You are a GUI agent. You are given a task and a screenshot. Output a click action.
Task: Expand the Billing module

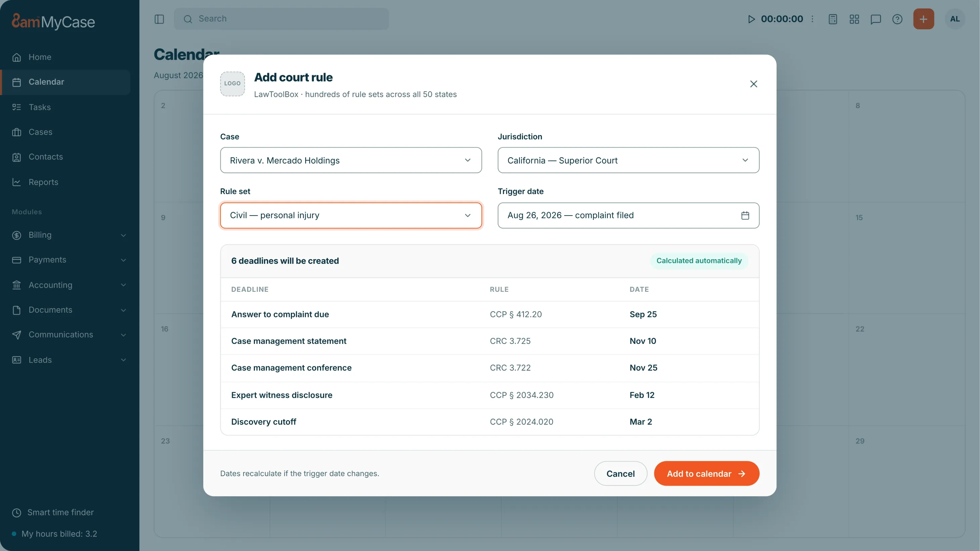[69, 235]
